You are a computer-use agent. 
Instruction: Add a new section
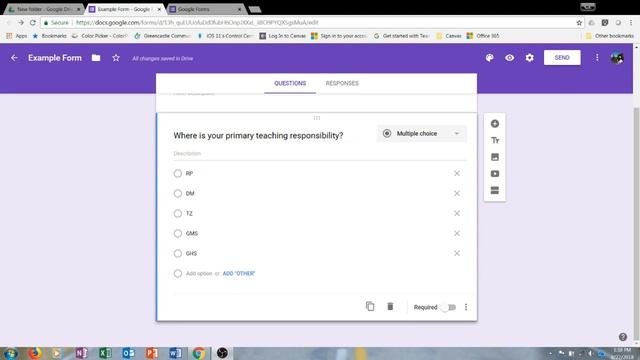pos(495,191)
